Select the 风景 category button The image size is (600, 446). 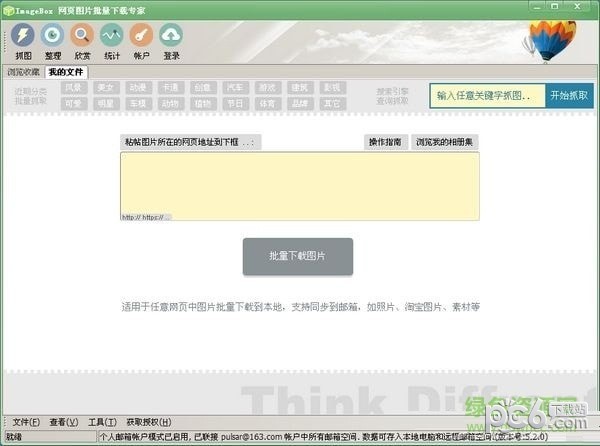(73, 88)
